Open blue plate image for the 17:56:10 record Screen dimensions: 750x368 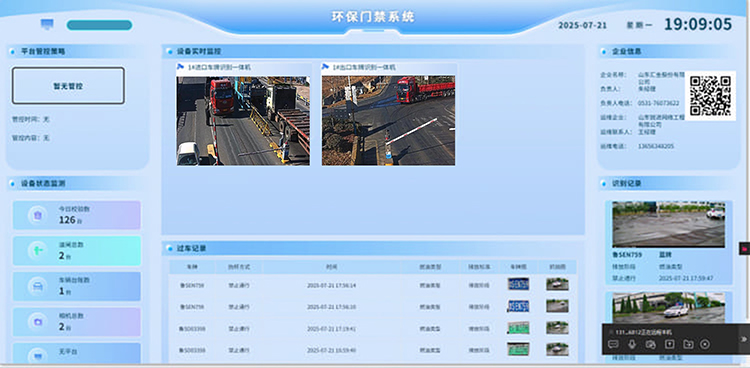point(518,306)
